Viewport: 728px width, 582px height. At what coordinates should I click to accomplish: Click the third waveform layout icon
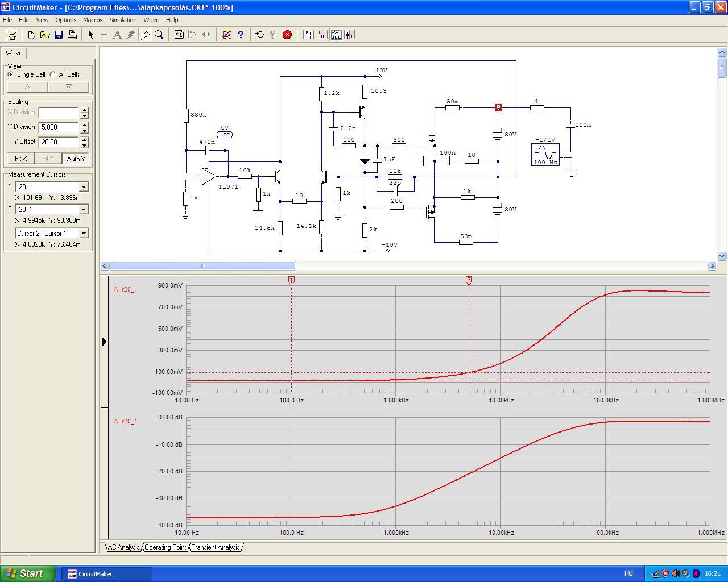336,35
